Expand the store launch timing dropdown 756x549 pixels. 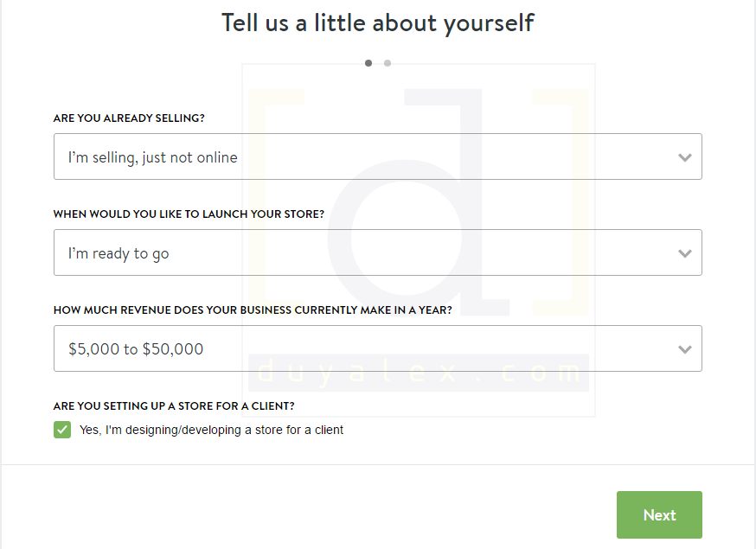(377, 252)
